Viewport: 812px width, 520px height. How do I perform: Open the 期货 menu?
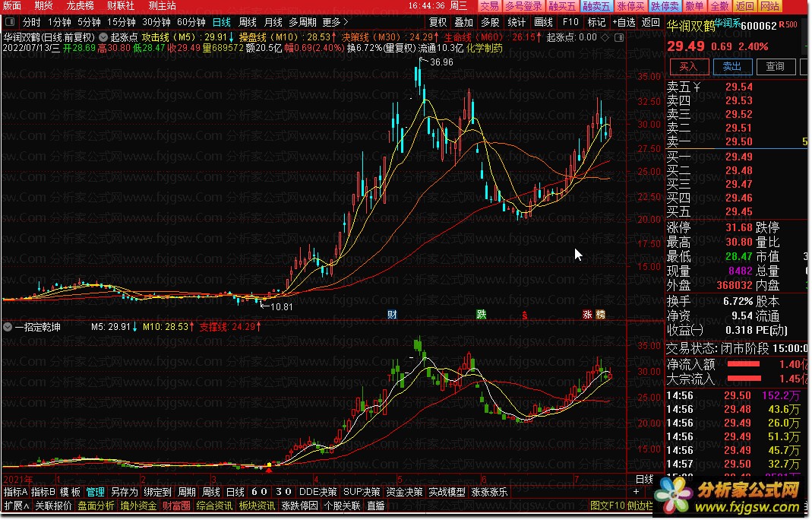43,6
